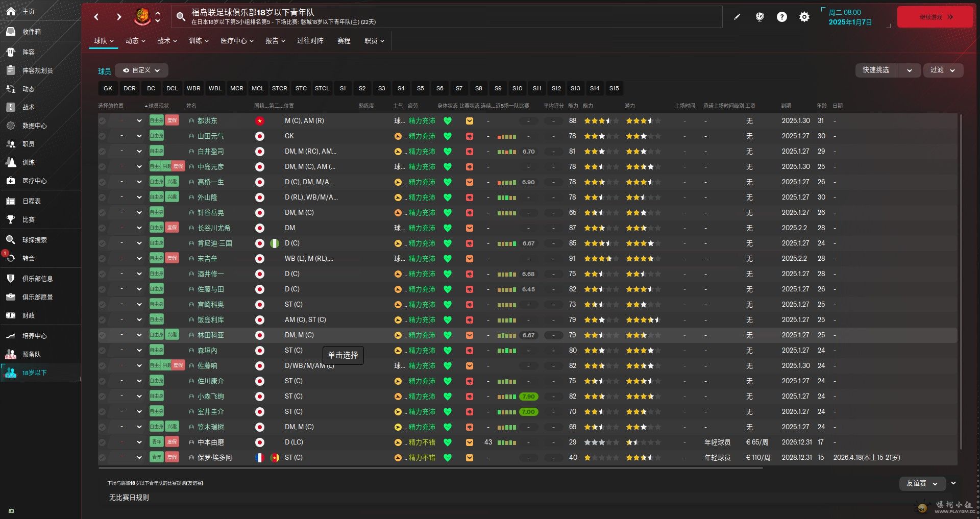Select the row checkbox for 末吉垒
Screen dimensions: 980x519
point(102,259)
